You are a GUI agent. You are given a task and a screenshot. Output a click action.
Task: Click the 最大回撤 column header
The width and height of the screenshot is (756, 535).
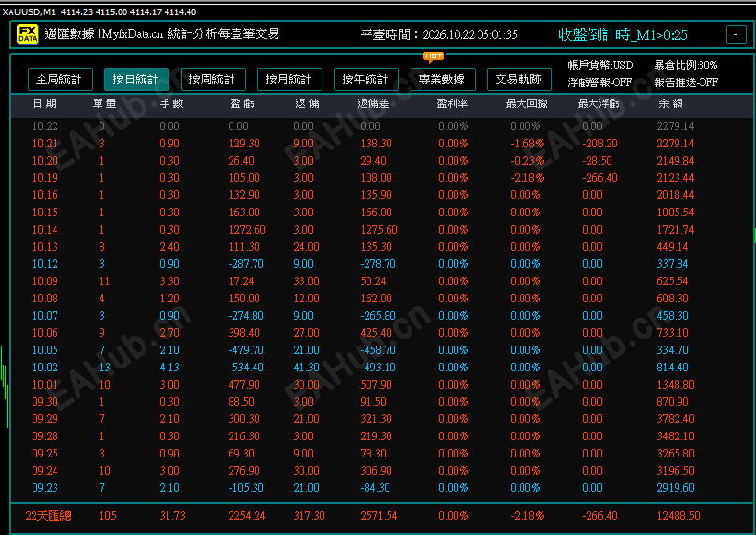pos(526,103)
